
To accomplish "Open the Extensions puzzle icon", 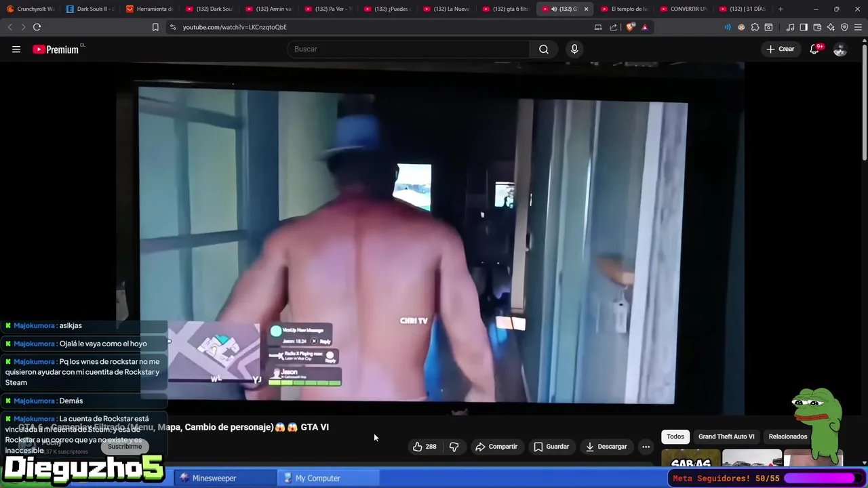I will click(x=755, y=27).
